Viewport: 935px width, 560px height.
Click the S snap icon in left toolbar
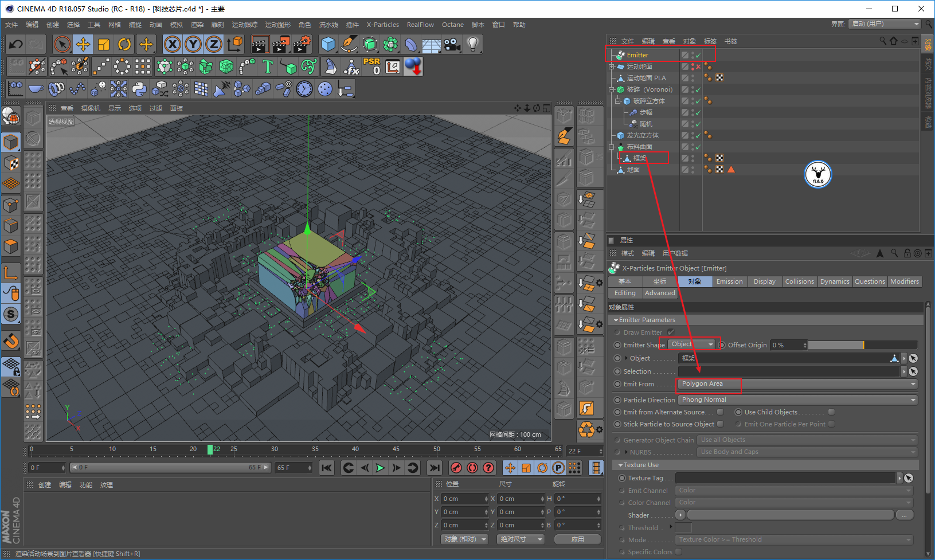click(x=11, y=314)
